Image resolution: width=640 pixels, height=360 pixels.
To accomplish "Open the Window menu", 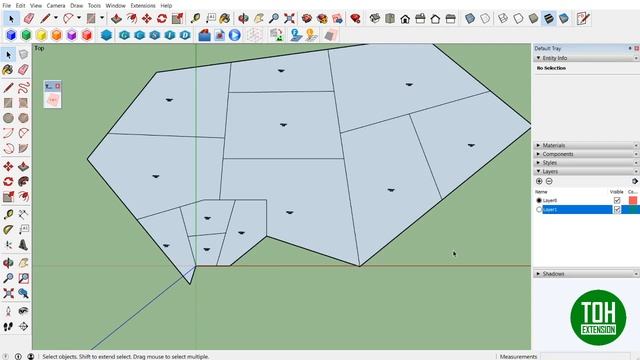I will tap(116, 6).
